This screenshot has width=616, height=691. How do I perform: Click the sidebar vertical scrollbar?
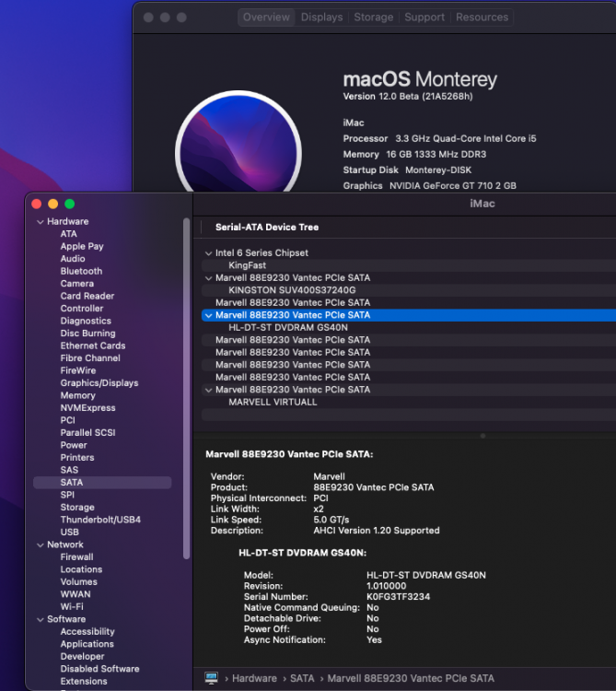click(186, 388)
